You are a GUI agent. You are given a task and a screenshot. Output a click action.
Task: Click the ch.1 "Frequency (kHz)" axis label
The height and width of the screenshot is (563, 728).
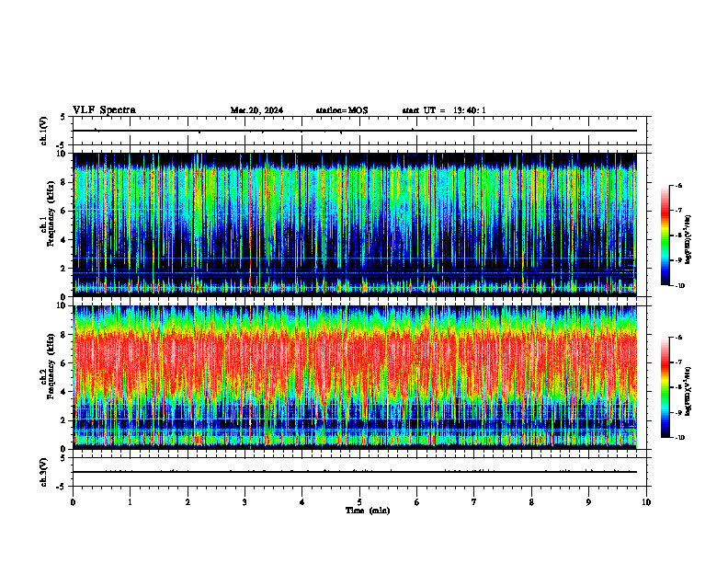tap(51, 213)
